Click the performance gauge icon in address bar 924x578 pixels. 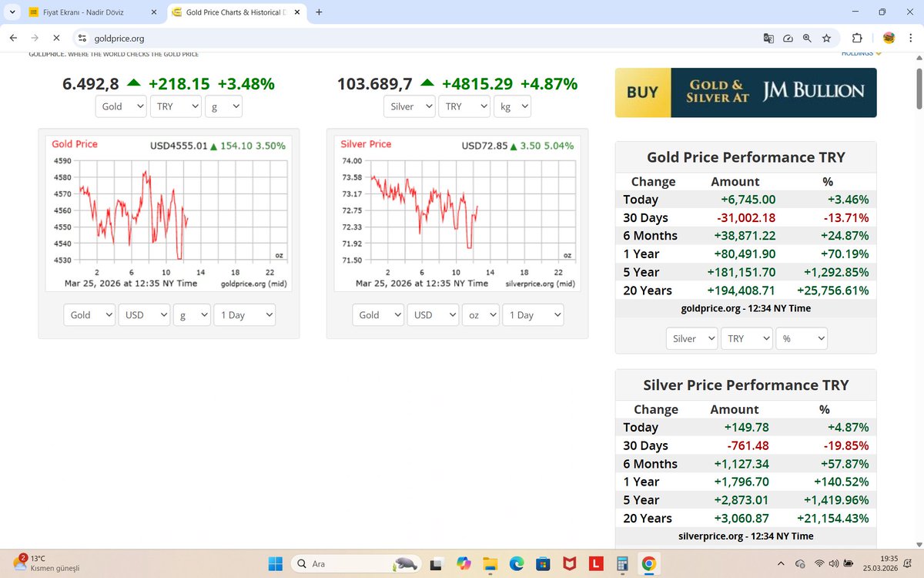(788, 38)
